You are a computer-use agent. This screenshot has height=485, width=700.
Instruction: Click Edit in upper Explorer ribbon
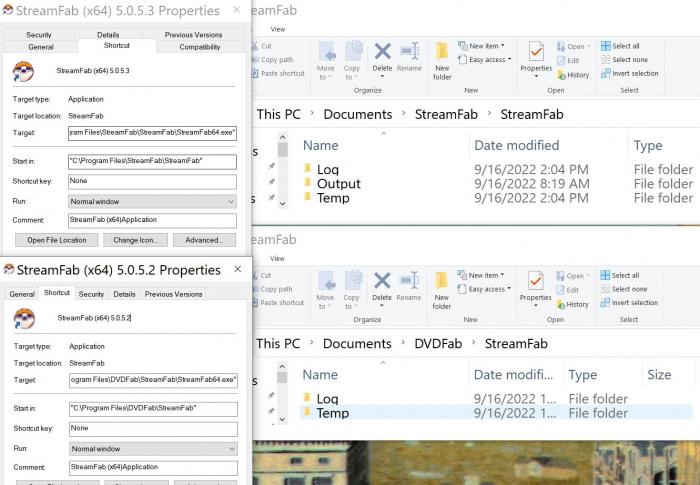568,61
